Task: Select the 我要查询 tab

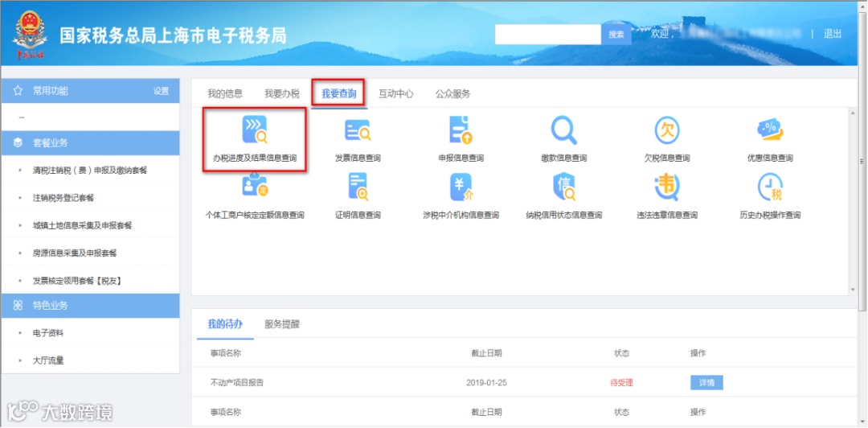Action: click(x=339, y=93)
